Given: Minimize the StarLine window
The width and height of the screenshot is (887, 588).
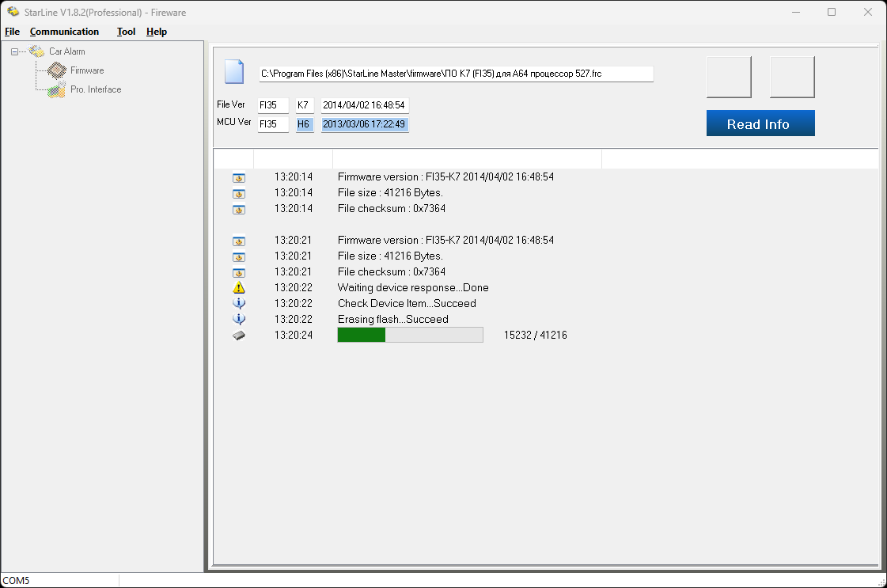Looking at the screenshot, I should (796, 12).
